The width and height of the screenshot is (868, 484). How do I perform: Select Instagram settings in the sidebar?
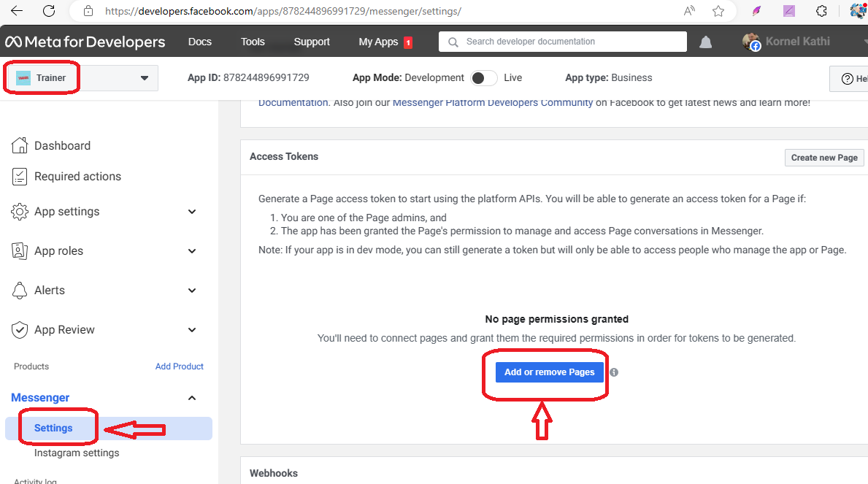click(77, 453)
